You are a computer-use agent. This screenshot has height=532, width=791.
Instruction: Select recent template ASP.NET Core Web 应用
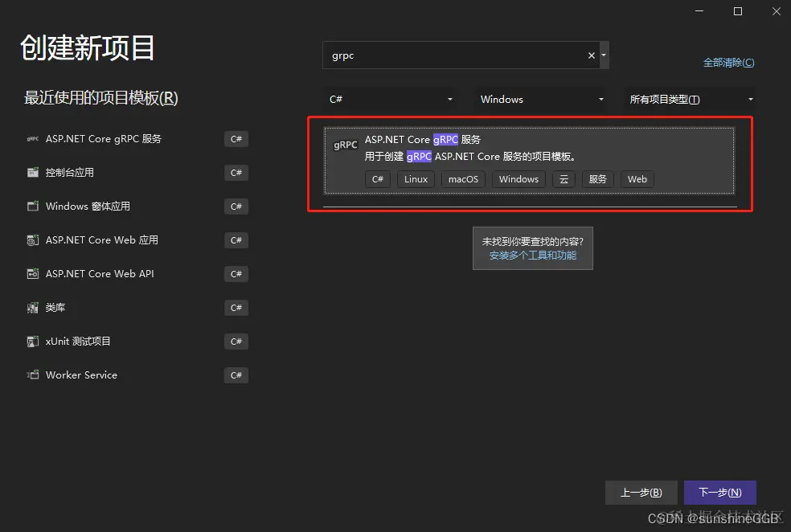tap(137, 240)
